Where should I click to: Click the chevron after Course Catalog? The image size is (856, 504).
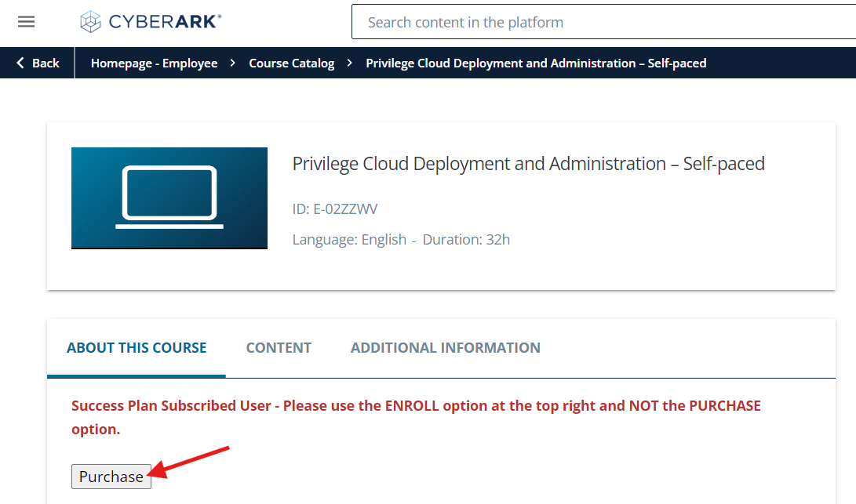tap(350, 63)
